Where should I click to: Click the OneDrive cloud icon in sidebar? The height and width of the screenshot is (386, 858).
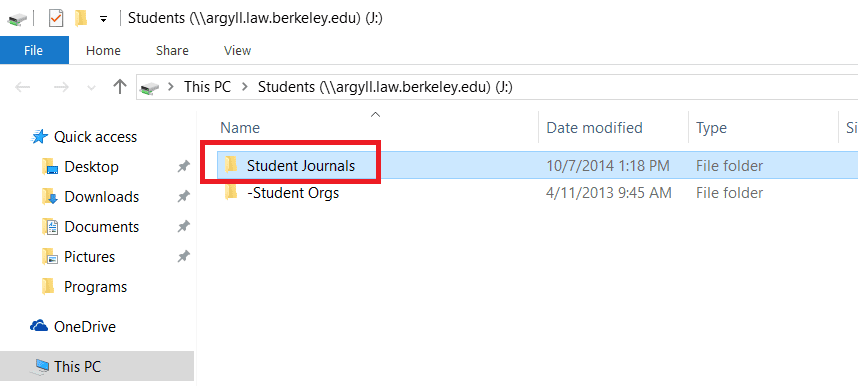pyautogui.click(x=39, y=326)
